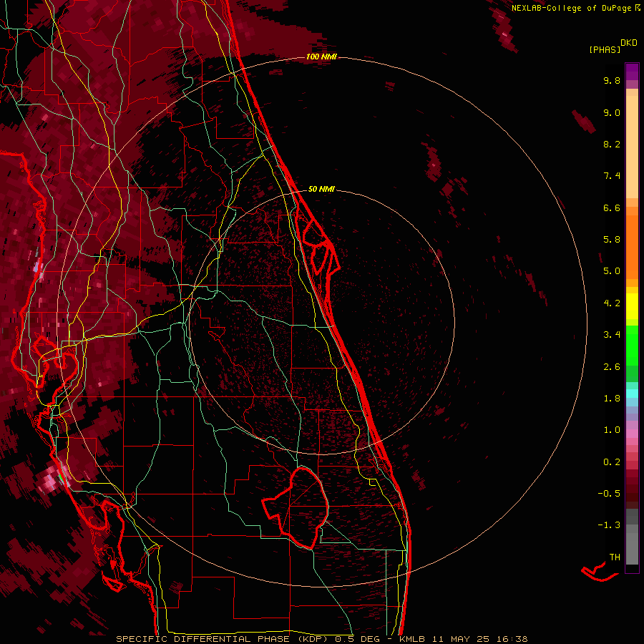The height and width of the screenshot is (644, 644).
Task: Click the 9.0 value on the scale
Action: 612,112
